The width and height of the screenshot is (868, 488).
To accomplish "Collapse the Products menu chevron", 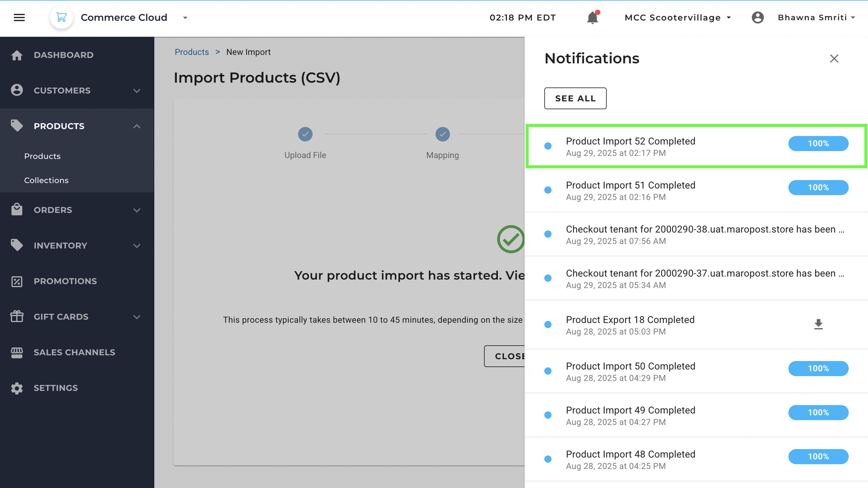I will pyautogui.click(x=137, y=126).
